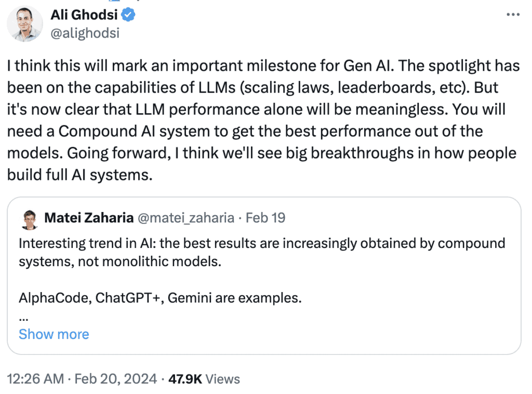Open the @matei_zaharia handle
This screenshot has height=394, width=532.
185,218
